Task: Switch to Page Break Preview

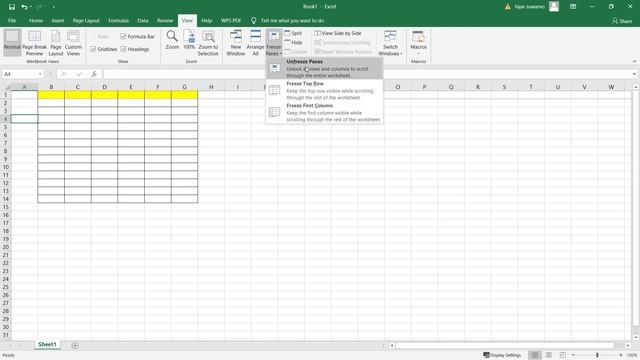Action: pyautogui.click(x=34, y=42)
